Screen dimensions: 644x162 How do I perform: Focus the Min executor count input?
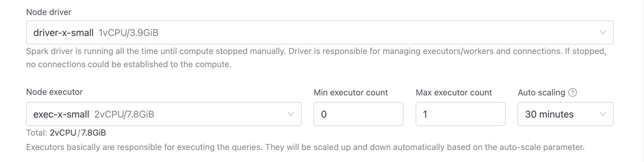tap(358, 114)
